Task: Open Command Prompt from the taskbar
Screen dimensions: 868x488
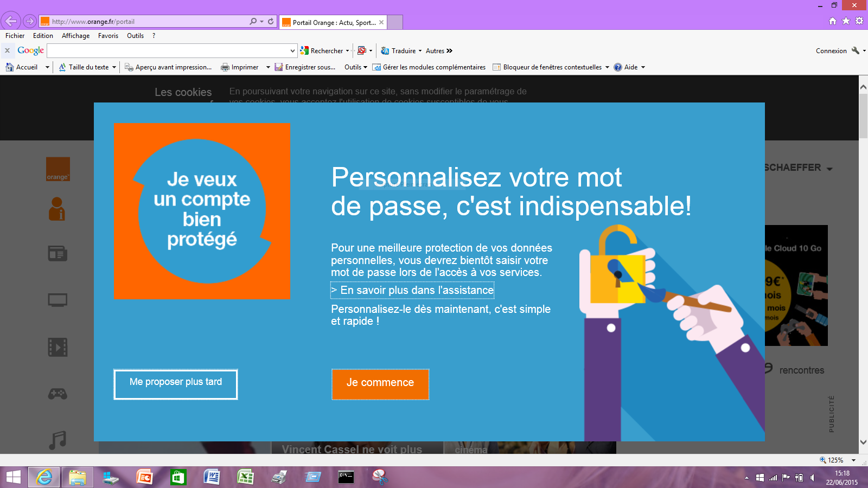Action: (x=346, y=477)
